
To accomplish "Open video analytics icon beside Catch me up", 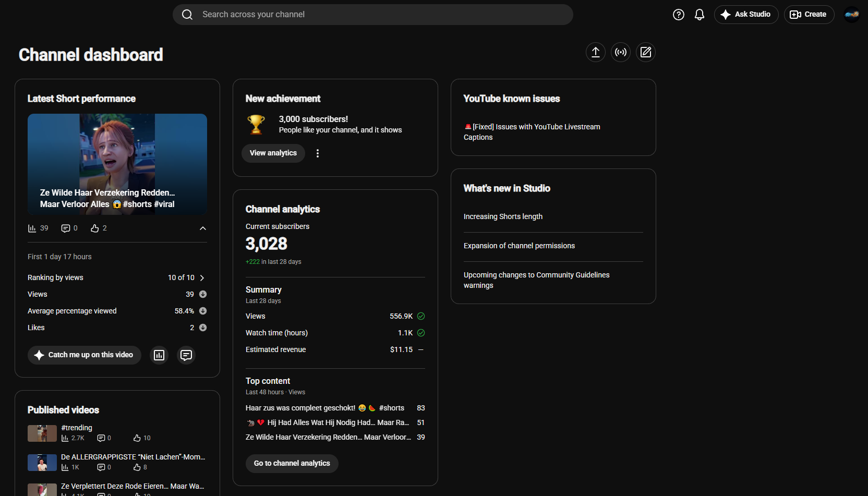I will (159, 355).
